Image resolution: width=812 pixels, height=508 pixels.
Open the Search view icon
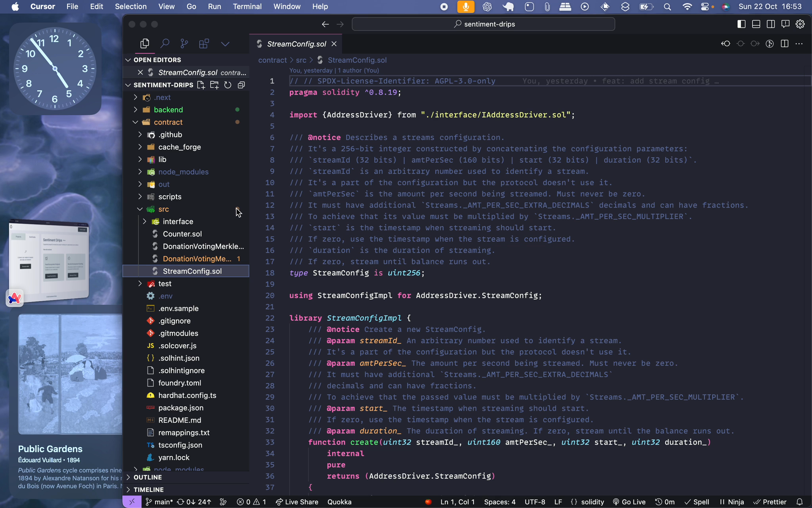click(x=165, y=44)
